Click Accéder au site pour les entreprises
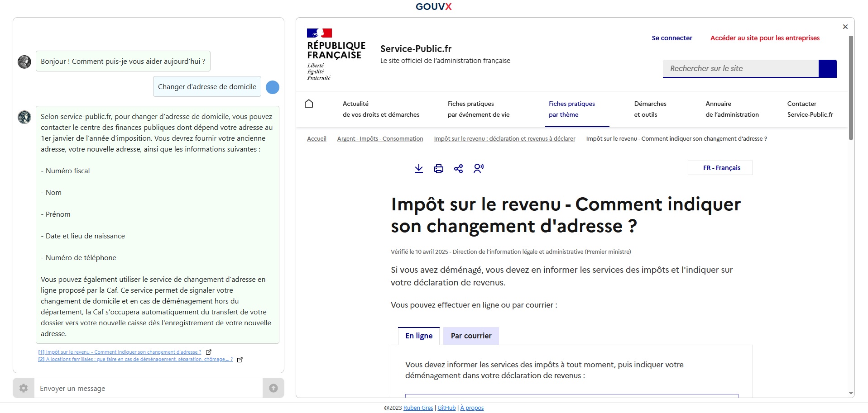Screen dimensions: 868x413 [765, 38]
